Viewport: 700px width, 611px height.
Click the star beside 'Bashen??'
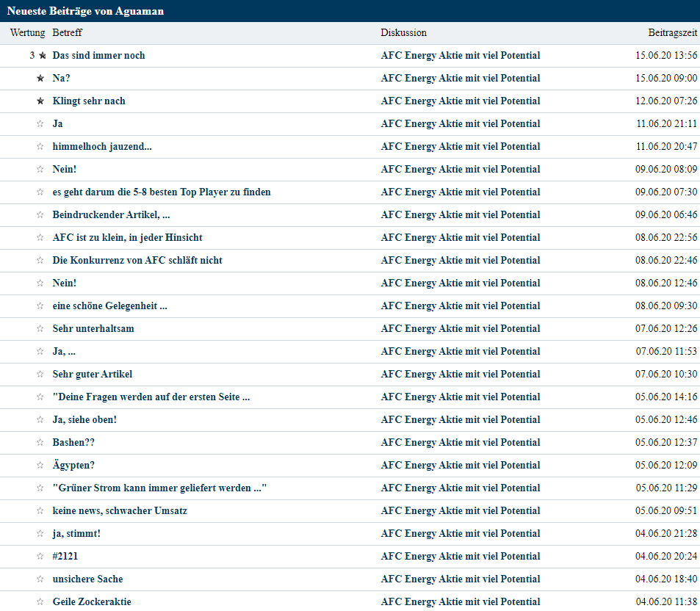tap(40, 443)
